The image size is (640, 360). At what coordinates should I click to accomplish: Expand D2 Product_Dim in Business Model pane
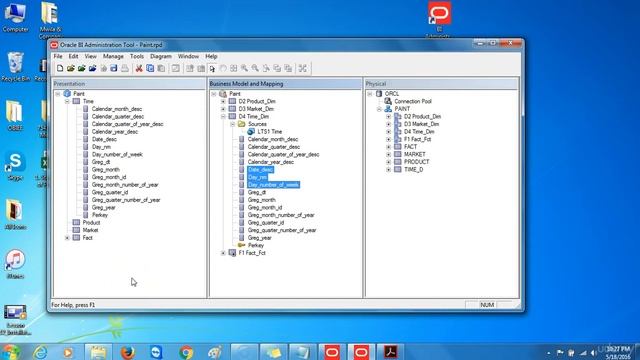pyautogui.click(x=223, y=101)
